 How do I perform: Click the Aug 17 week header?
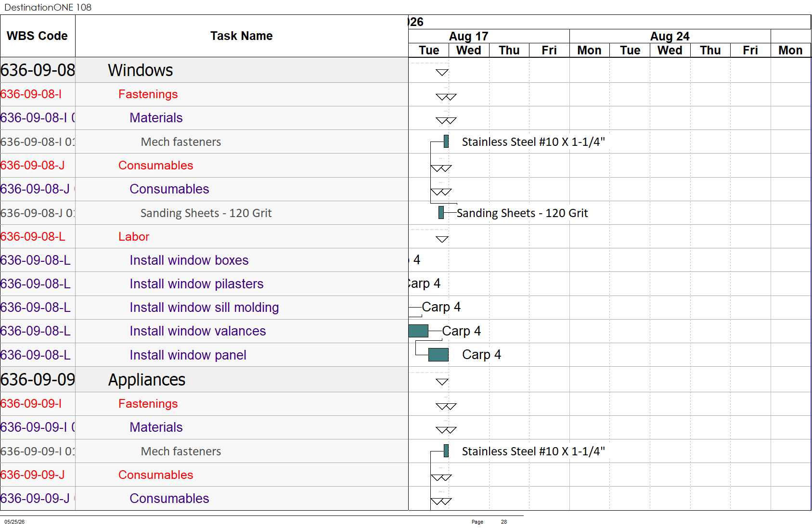(x=469, y=36)
